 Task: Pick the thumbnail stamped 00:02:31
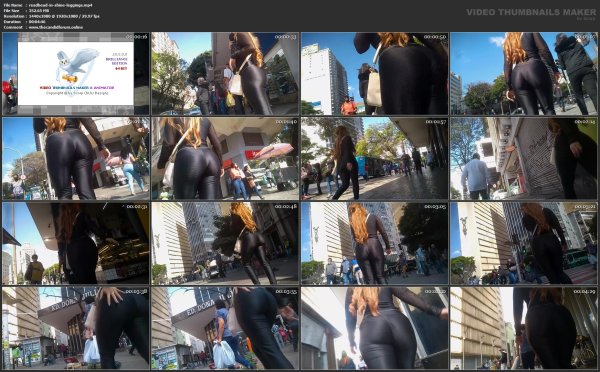click(x=76, y=243)
